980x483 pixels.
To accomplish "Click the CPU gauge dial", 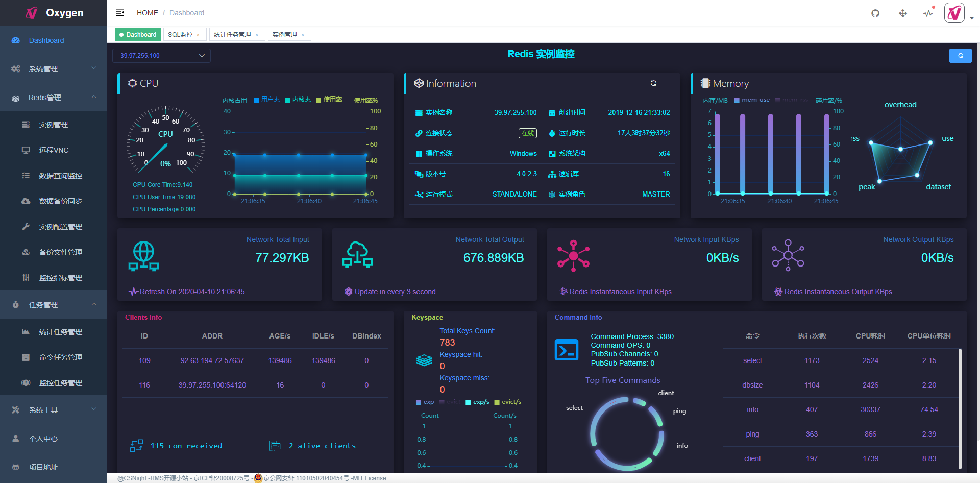I will 165,139.
